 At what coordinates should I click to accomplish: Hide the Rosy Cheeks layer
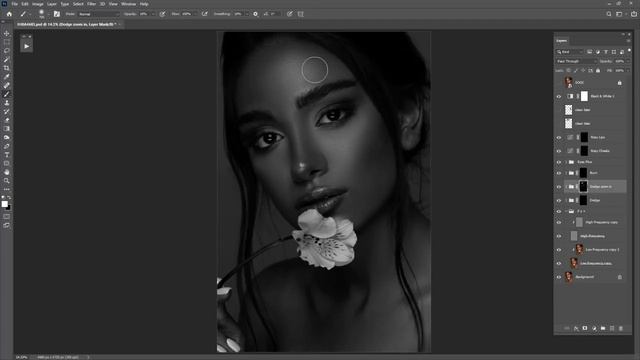point(559,151)
